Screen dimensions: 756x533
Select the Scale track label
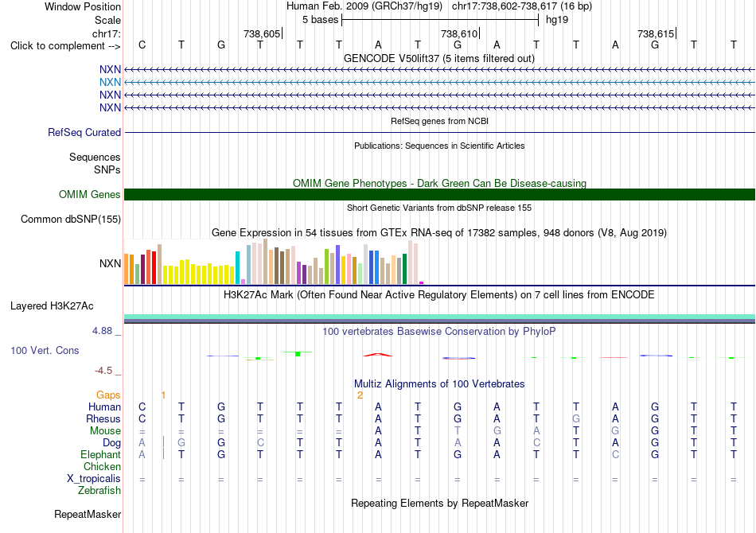(107, 20)
